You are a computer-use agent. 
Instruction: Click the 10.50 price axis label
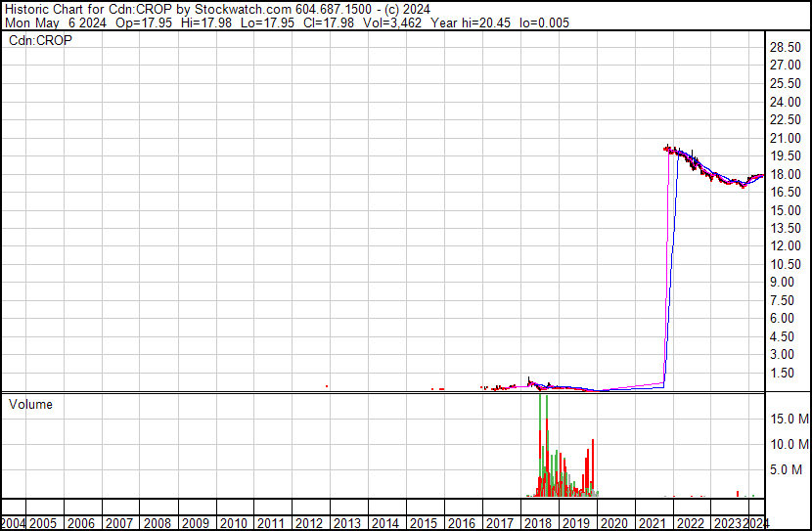coord(786,264)
